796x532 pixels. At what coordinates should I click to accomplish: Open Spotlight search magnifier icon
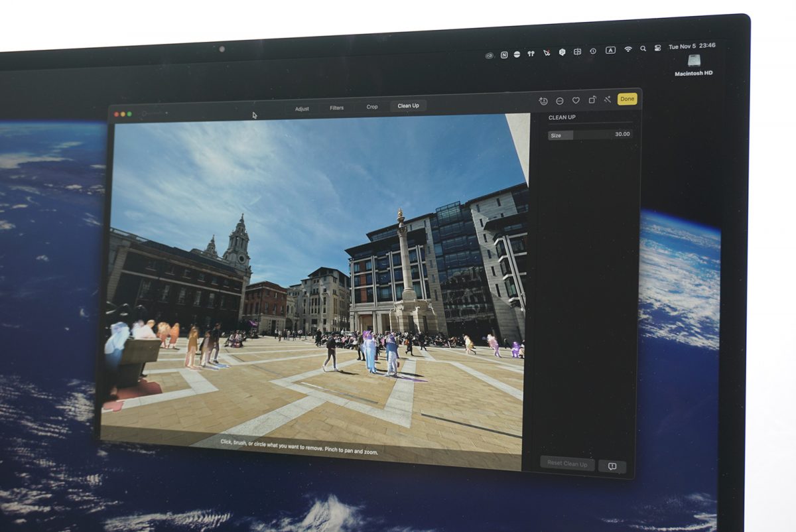643,48
